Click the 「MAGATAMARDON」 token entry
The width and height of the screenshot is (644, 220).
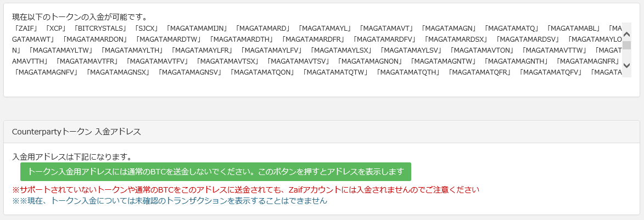[x=96, y=39]
